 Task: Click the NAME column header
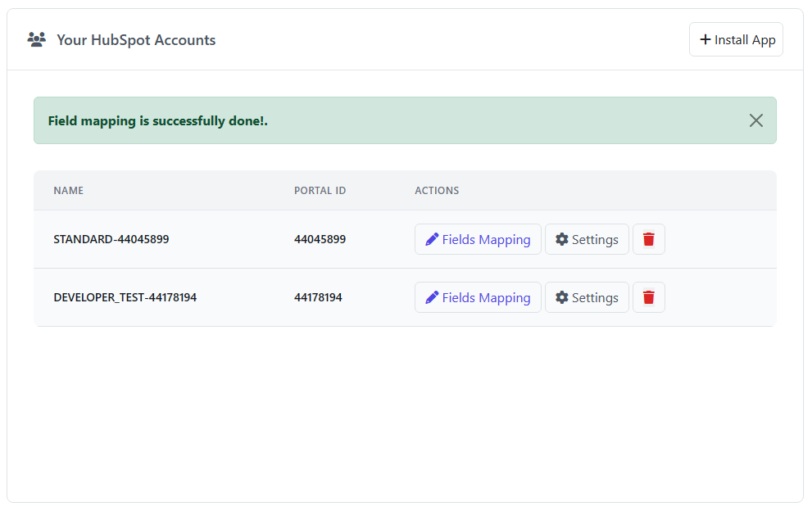(x=68, y=191)
